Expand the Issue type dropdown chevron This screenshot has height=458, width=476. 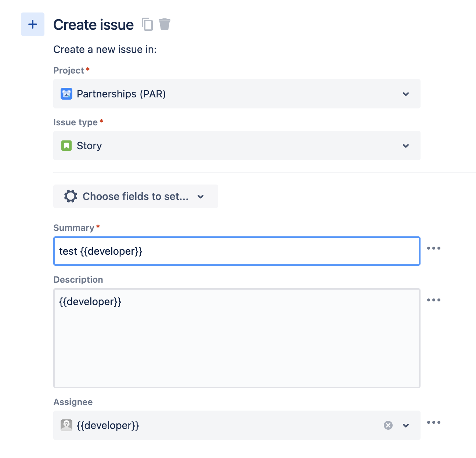[x=406, y=146]
